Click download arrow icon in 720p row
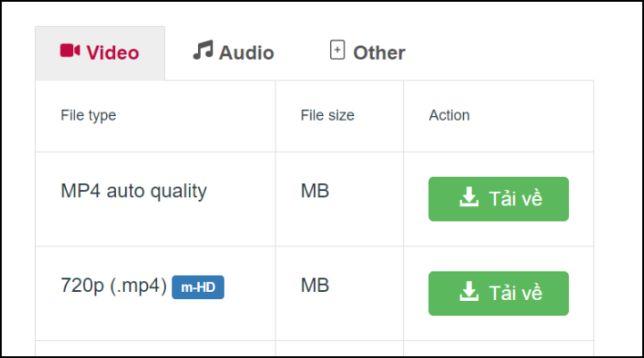Viewport: 644px width, 358px height. click(x=468, y=291)
